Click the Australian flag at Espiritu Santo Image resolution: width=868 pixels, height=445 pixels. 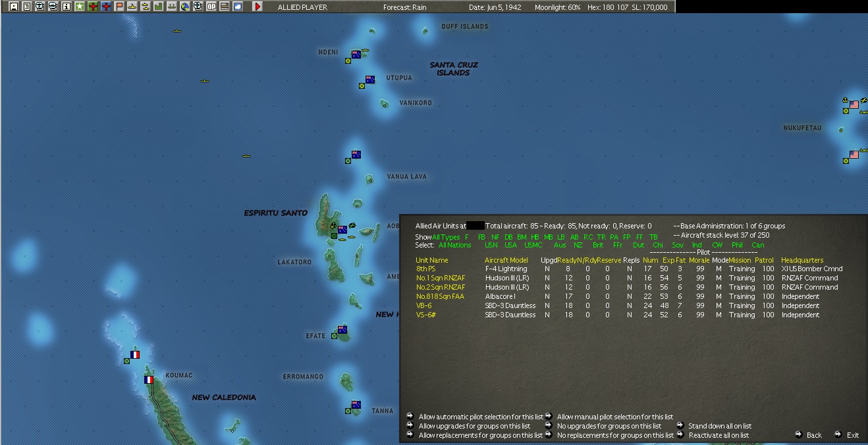pos(342,230)
